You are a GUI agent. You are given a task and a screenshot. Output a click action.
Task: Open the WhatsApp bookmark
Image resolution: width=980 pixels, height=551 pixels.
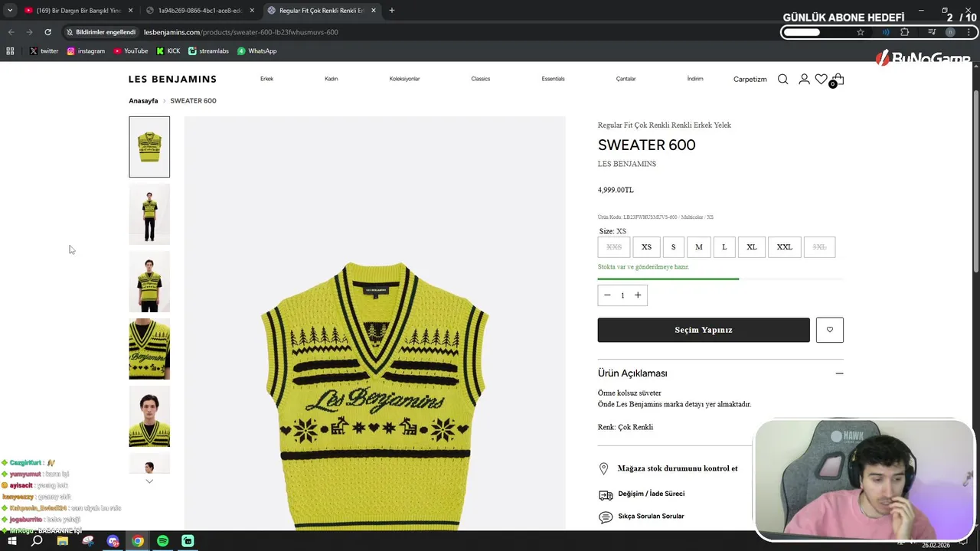tap(256, 51)
